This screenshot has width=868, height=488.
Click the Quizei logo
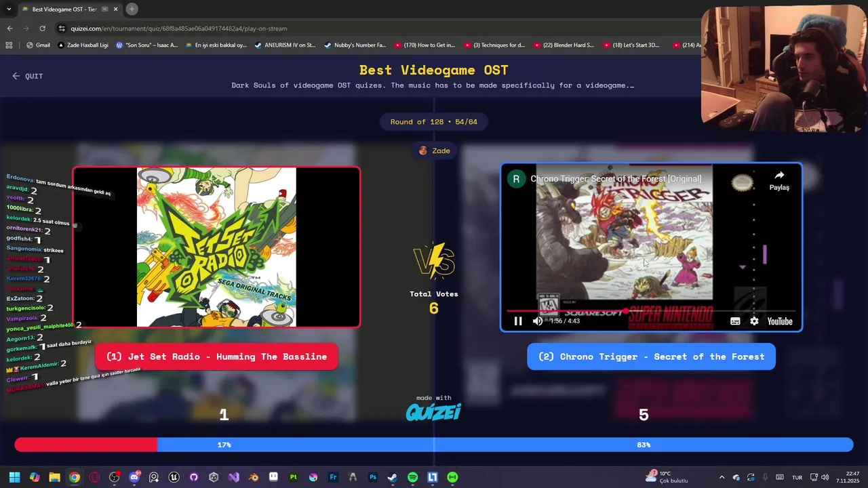click(433, 411)
